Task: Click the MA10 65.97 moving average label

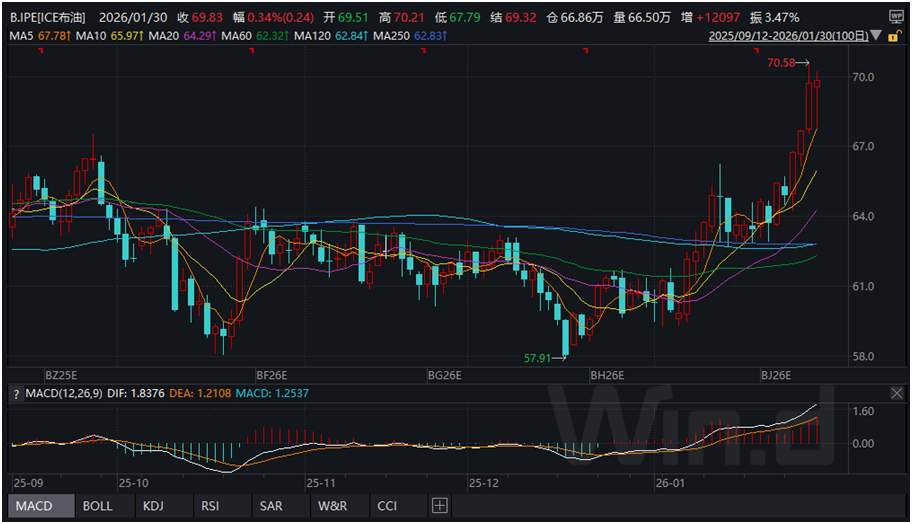Action: pos(110,36)
